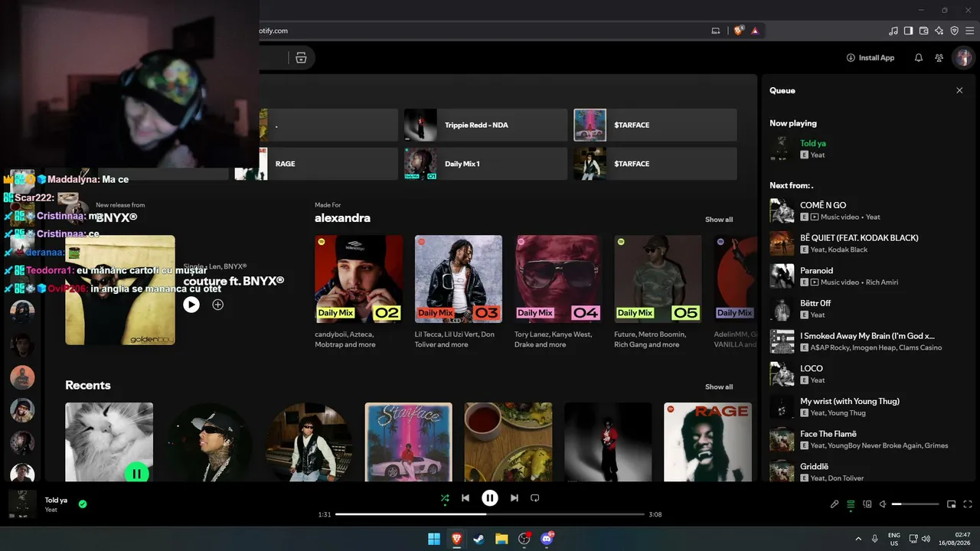Adjust the volume slider

click(x=916, y=504)
